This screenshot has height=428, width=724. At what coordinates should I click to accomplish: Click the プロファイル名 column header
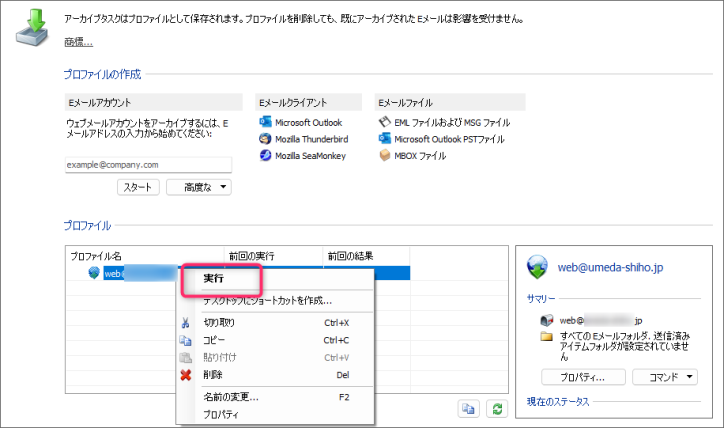point(145,256)
